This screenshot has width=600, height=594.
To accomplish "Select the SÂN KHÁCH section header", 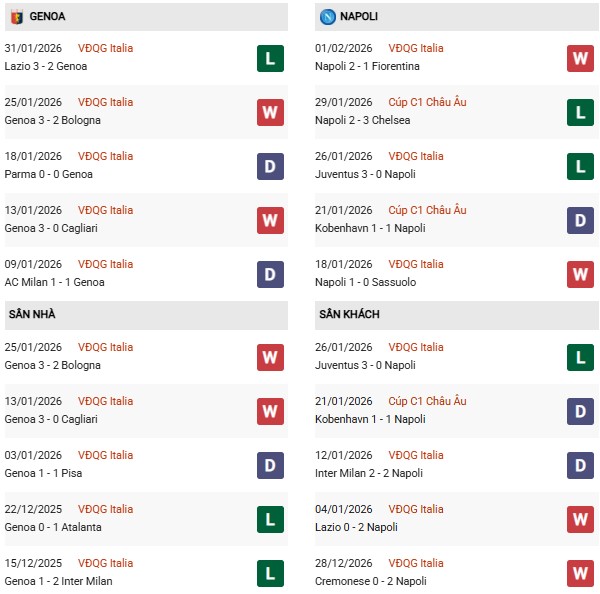I will point(349,314).
